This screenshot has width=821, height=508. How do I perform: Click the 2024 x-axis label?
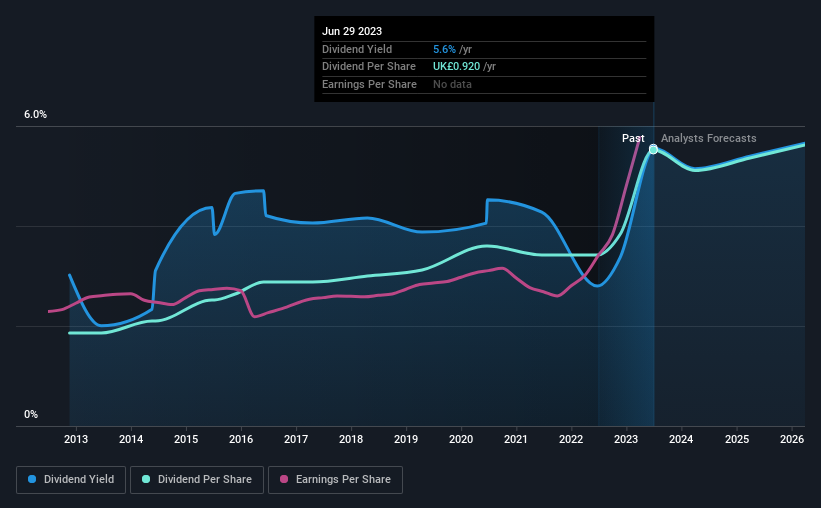tap(681, 439)
